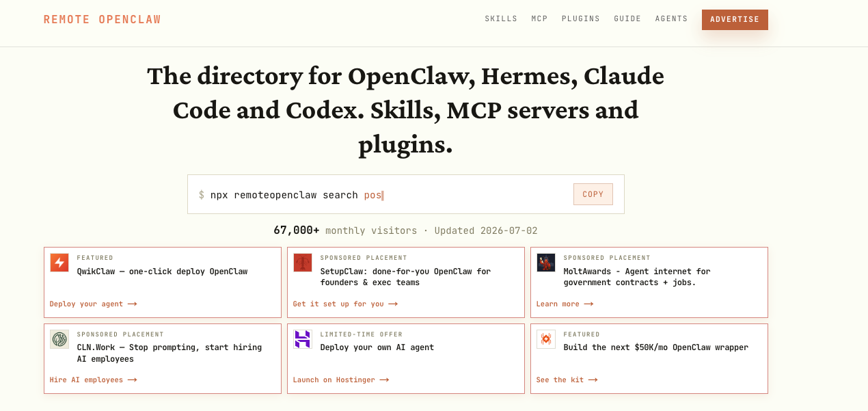
Task: Click the main directory headline text
Action: pyautogui.click(x=406, y=110)
